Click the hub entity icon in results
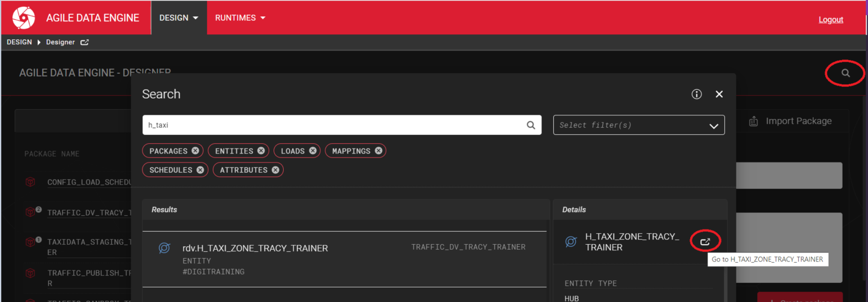This screenshot has height=302, width=868. (x=164, y=248)
